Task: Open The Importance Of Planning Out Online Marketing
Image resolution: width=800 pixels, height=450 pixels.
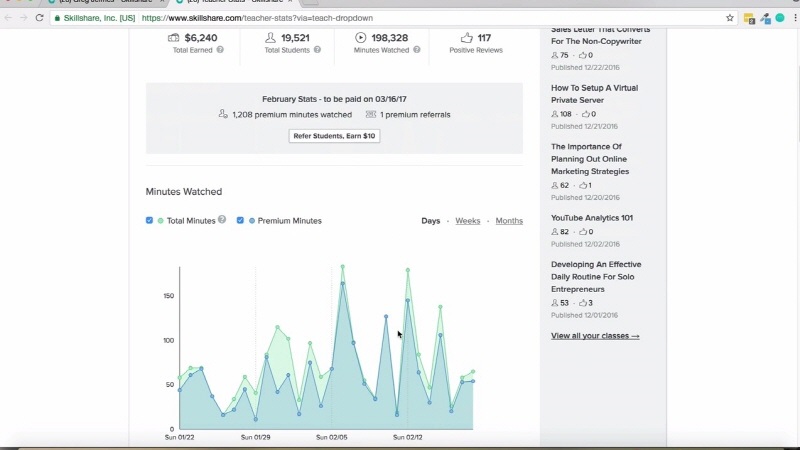Action: point(590,159)
